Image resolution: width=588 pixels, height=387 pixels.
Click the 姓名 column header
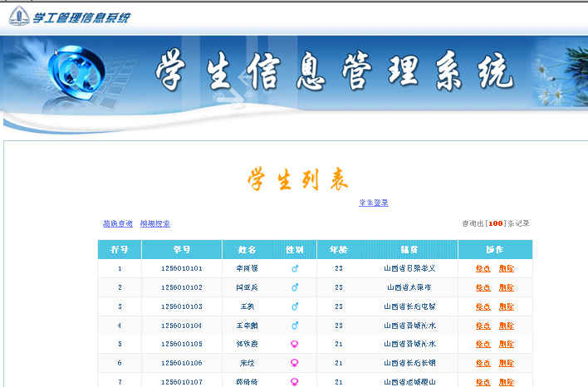pyautogui.click(x=247, y=249)
